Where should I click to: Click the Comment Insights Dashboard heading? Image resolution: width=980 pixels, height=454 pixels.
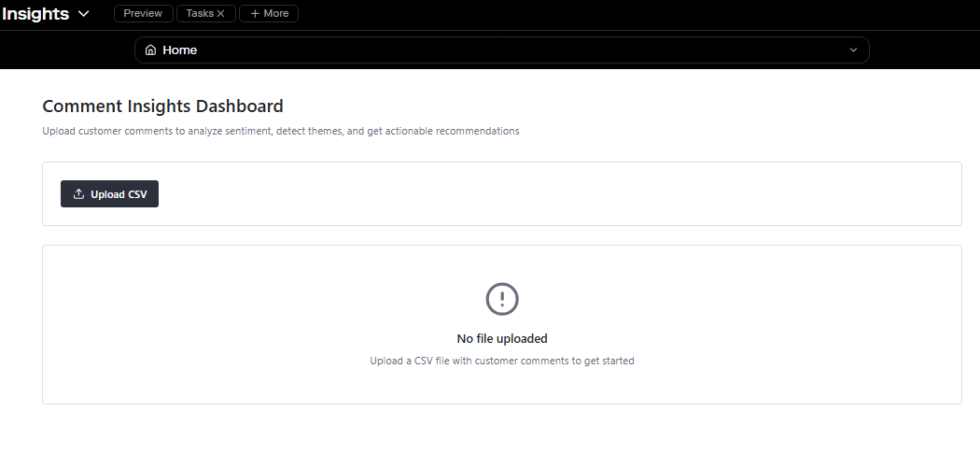pos(162,106)
